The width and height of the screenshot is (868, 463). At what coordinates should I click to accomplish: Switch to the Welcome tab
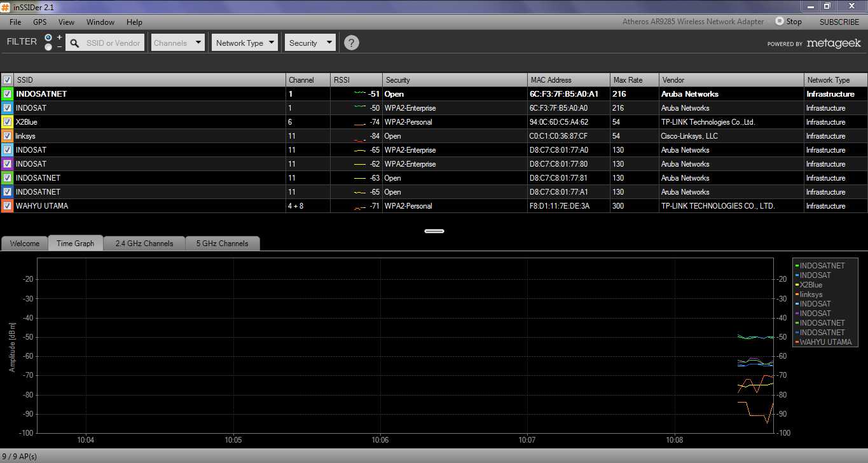(x=25, y=244)
